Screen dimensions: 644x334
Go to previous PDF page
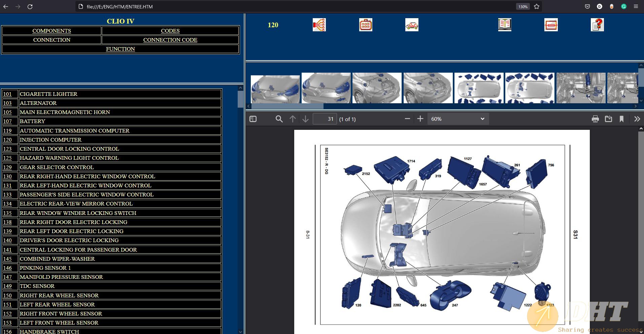coord(293,119)
